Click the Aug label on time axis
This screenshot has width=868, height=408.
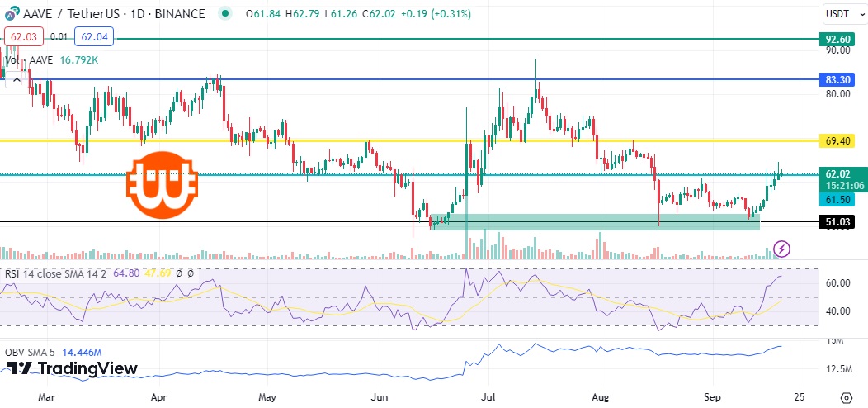click(601, 397)
